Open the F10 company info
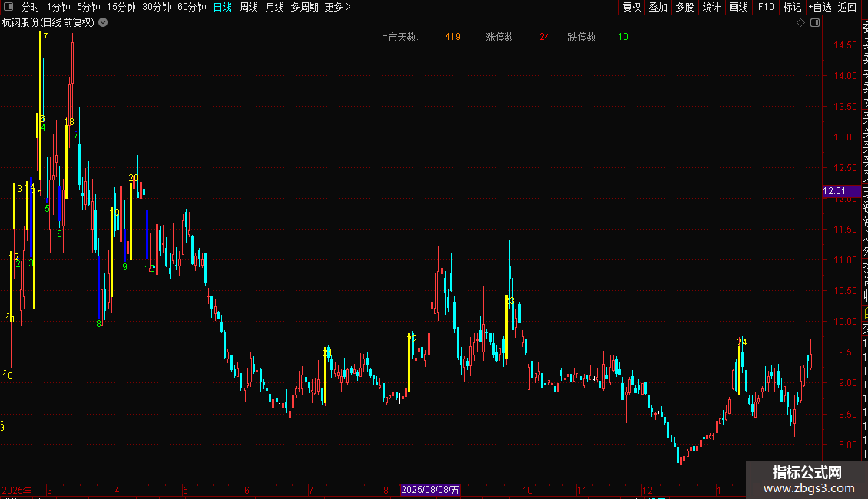 point(766,7)
